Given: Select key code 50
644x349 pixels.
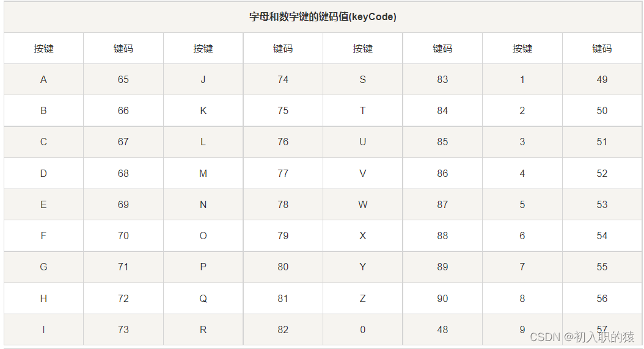Looking at the screenshot, I should 602,110.
